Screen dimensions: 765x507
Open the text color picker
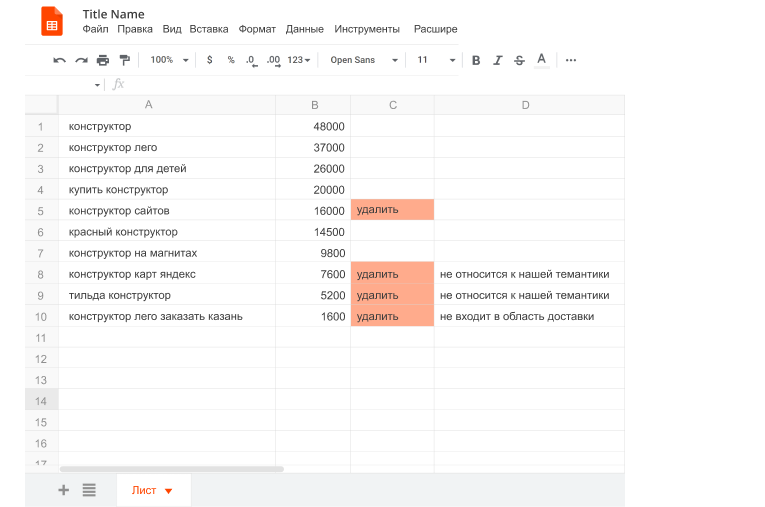[542, 61]
